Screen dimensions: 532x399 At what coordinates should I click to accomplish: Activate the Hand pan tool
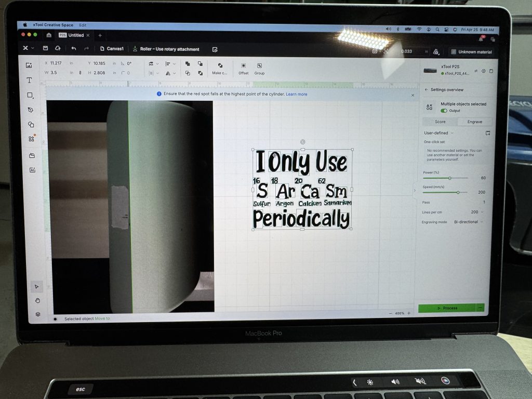[37, 300]
